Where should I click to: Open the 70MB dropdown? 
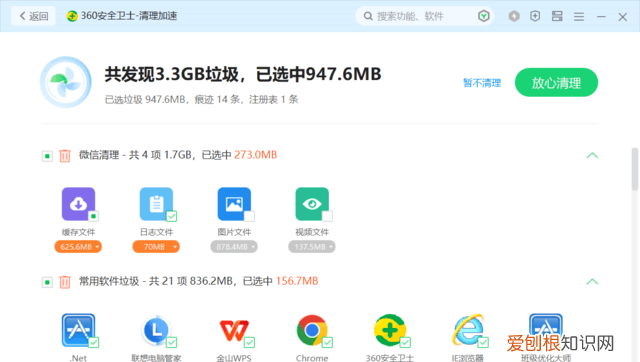tap(156, 247)
